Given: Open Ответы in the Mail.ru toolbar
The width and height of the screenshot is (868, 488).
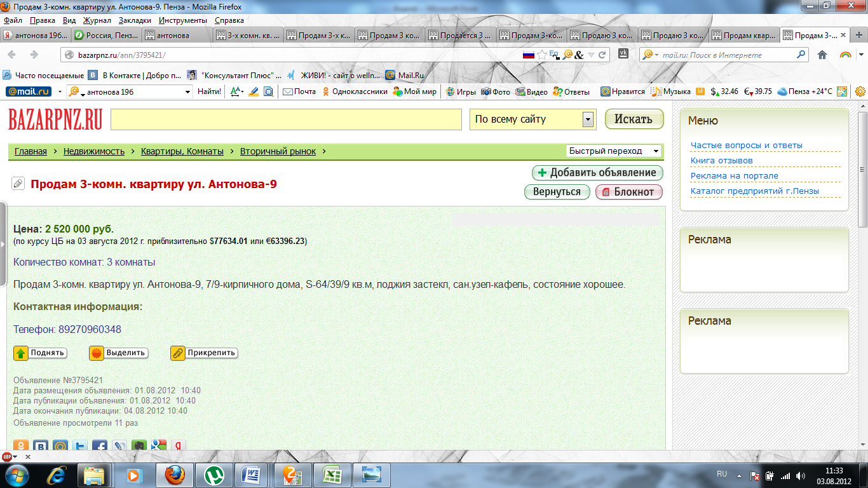Looking at the screenshot, I should (x=572, y=91).
